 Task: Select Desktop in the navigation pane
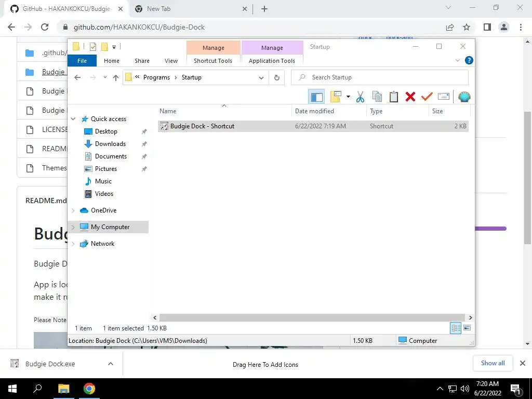(106, 131)
